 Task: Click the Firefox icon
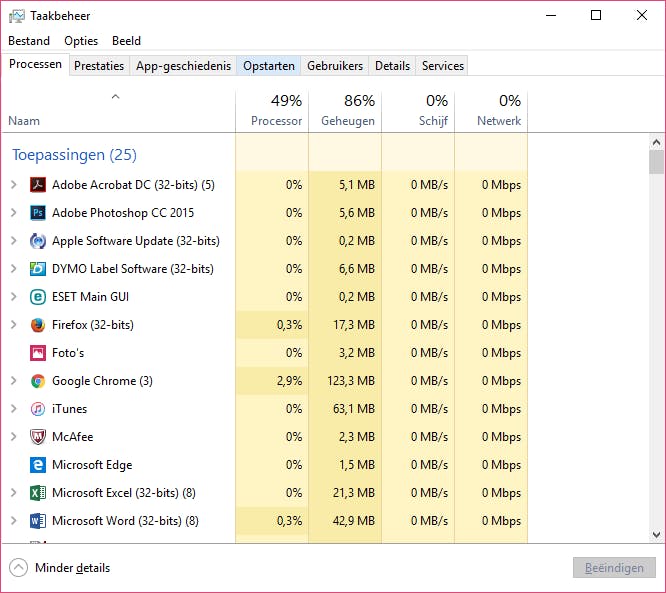[x=38, y=325]
